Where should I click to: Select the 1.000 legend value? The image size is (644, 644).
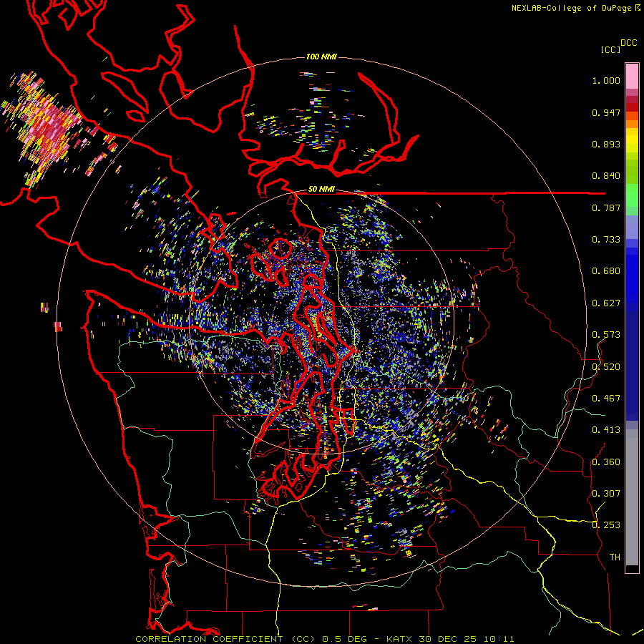pyautogui.click(x=606, y=80)
